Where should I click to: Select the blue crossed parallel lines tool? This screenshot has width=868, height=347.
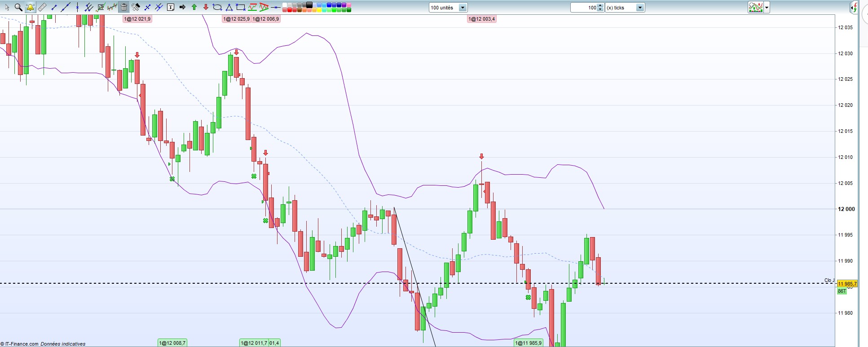click(x=159, y=7)
